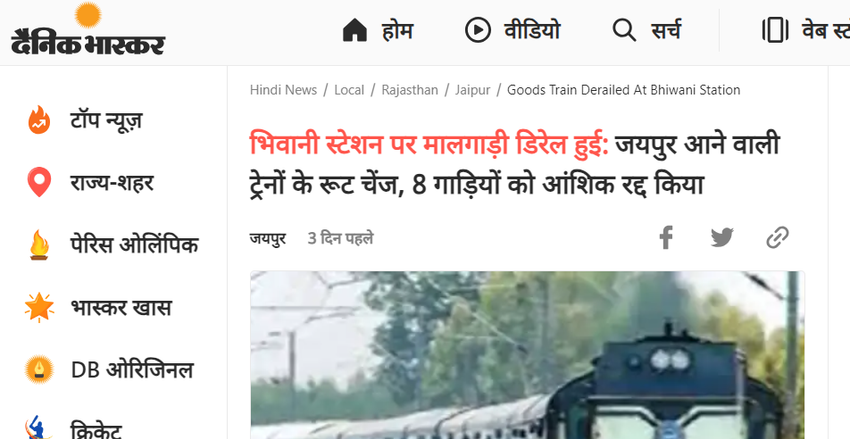Go to Hindi News breadcrumb
Image resolution: width=850 pixels, height=439 pixels.
click(284, 90)
